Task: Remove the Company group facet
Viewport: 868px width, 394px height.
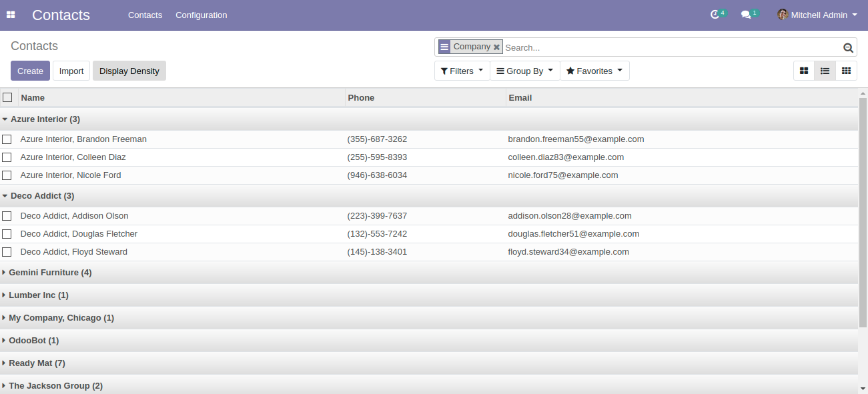Action: [496, 47]
